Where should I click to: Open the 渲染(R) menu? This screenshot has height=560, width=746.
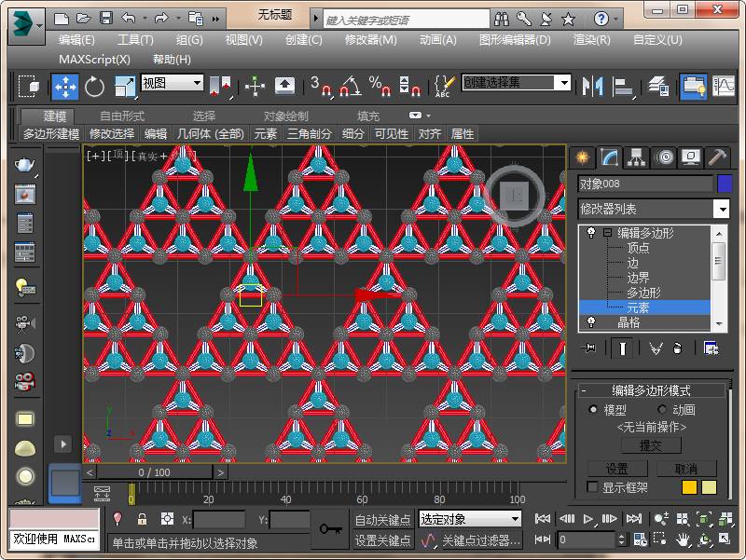click(x=592, y=40)
